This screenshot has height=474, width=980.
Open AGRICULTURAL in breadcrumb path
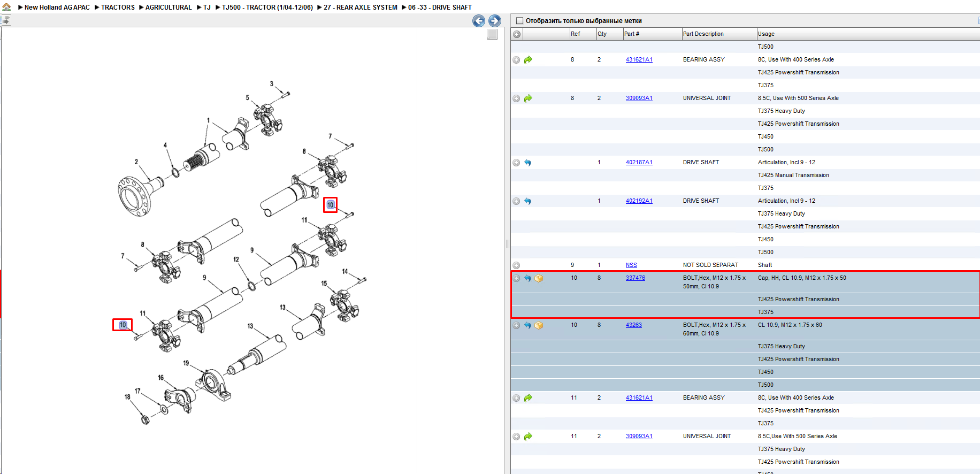point(169,7)
